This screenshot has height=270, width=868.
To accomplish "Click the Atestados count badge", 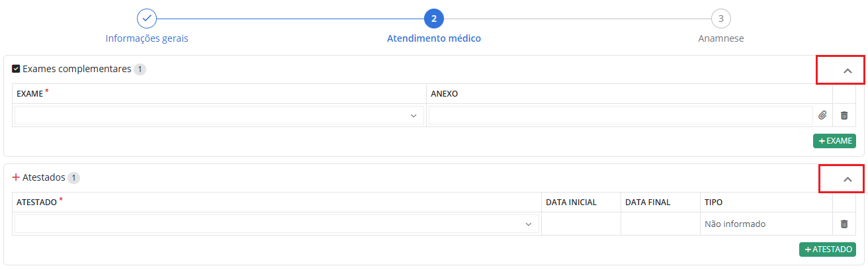I will 74,177.
